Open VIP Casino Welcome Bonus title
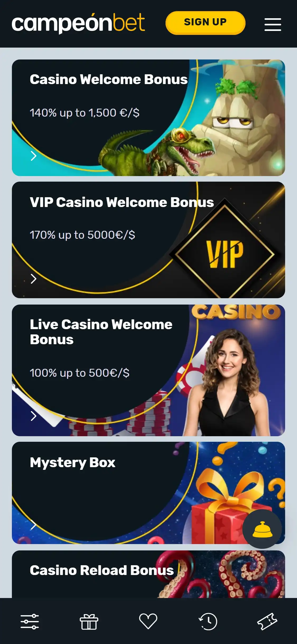The height and width of the screenshot is (644, 297). (x=122, y=202)
